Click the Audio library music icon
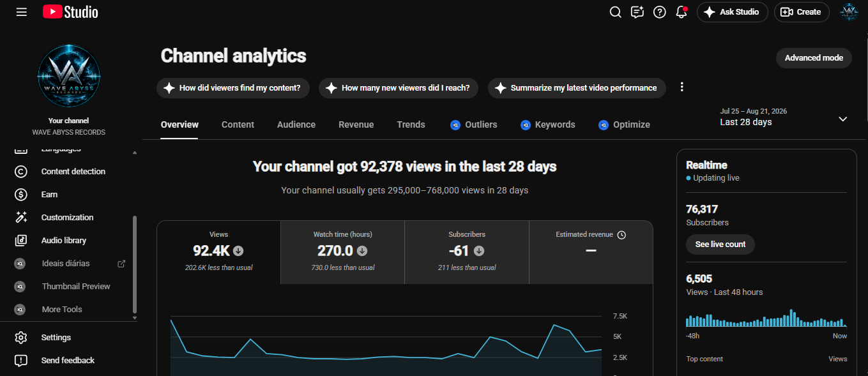 point(20,241)
